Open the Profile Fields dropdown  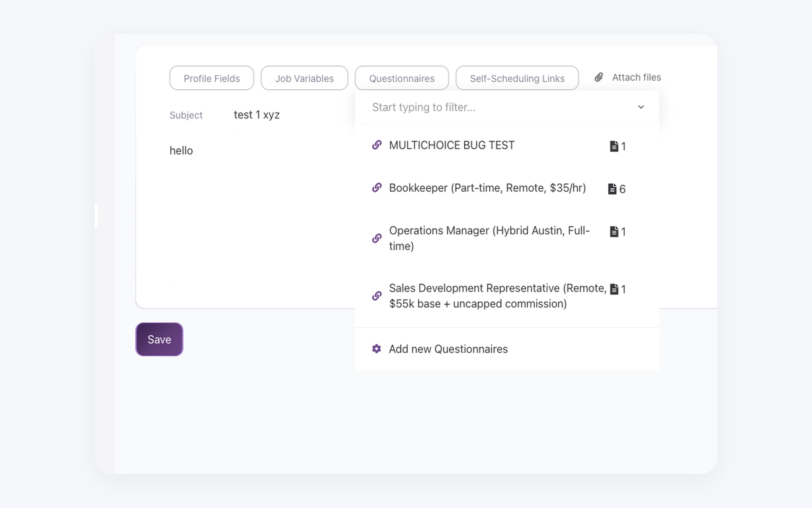[x=211, y=78]
